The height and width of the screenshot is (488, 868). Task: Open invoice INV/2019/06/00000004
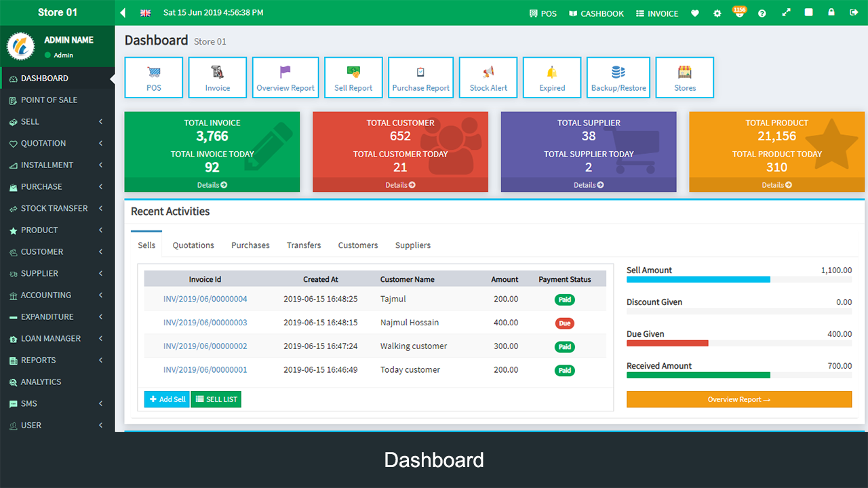click(x=205, y=299)
